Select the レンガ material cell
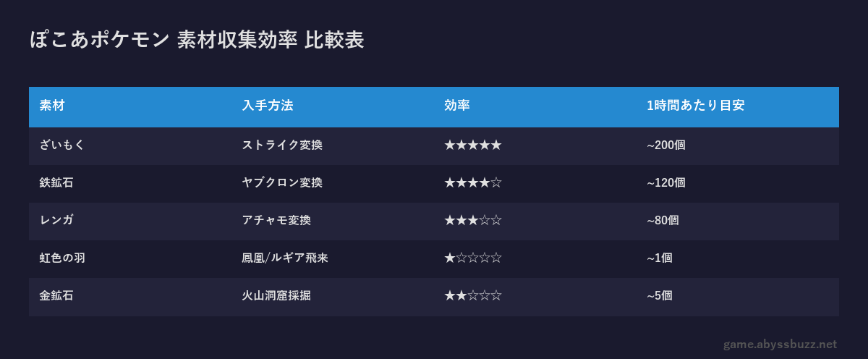This screenshot has height=359, width=868. 56,220
